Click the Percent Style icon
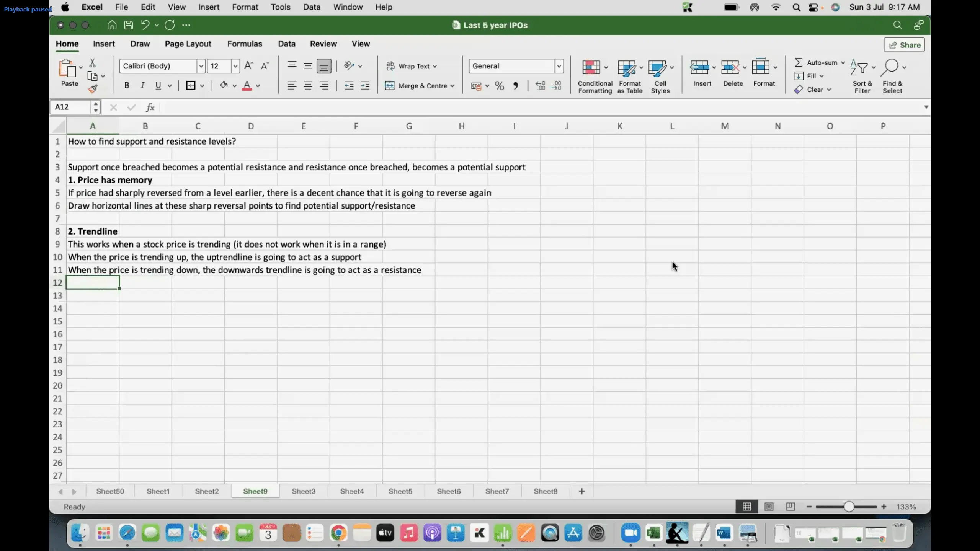Screen dimensions: 980x551 click(x=499, y=86)
